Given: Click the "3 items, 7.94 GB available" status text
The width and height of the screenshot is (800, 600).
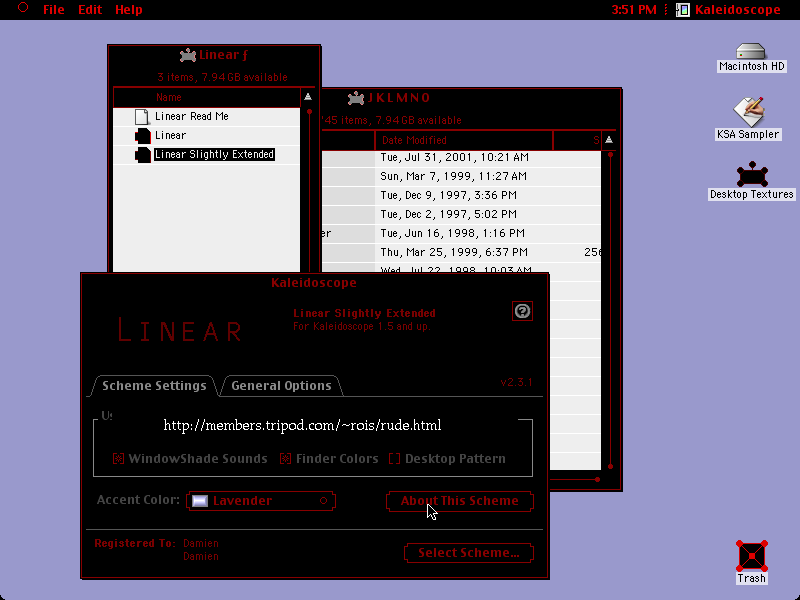Looking at the screenshot, I should coord(222,78).
